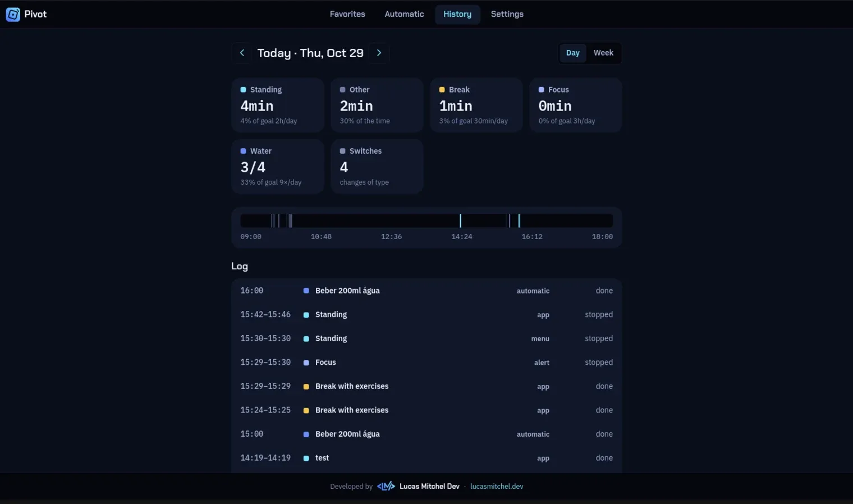
Task: Switch to the Week view toggle
Action: (603, 53)
